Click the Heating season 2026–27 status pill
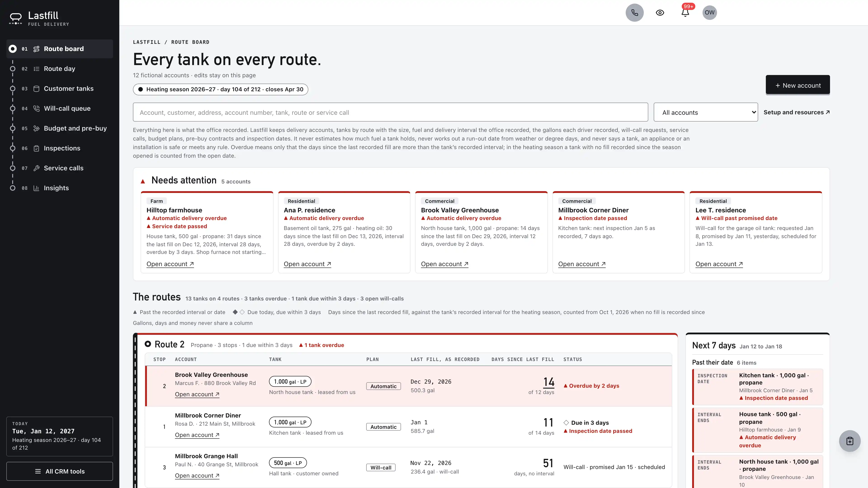The image size is (868, 488). (220, 89)
